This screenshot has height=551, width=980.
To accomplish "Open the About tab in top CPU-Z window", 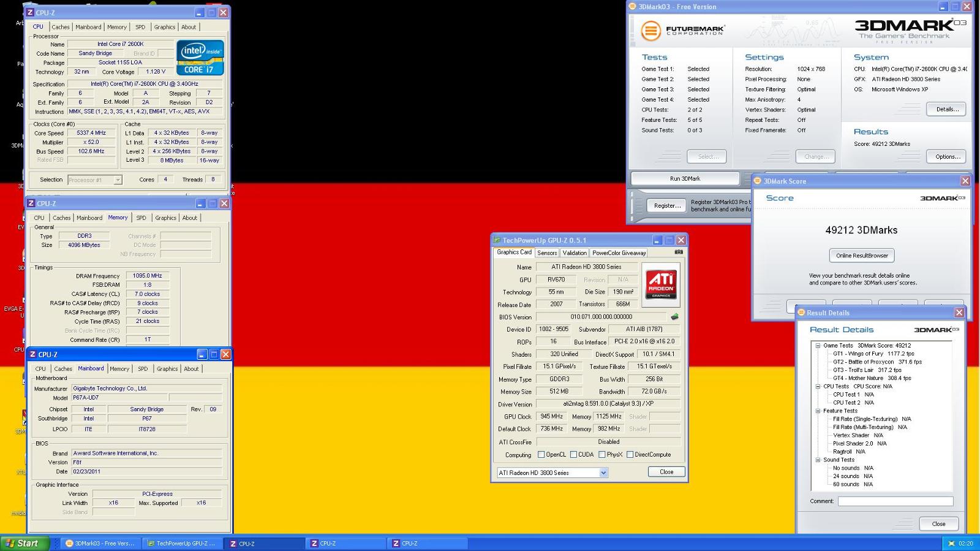I will (x=189, y=27).
